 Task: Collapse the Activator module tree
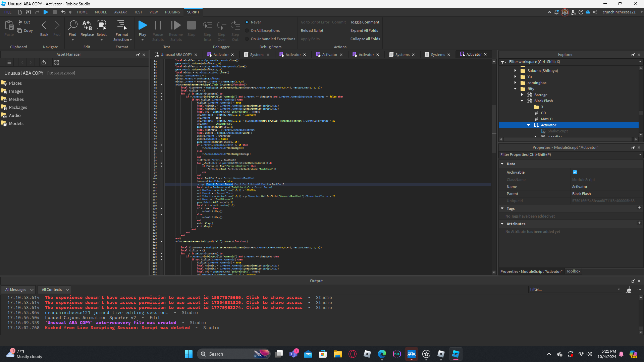click(x=529, y=125)
